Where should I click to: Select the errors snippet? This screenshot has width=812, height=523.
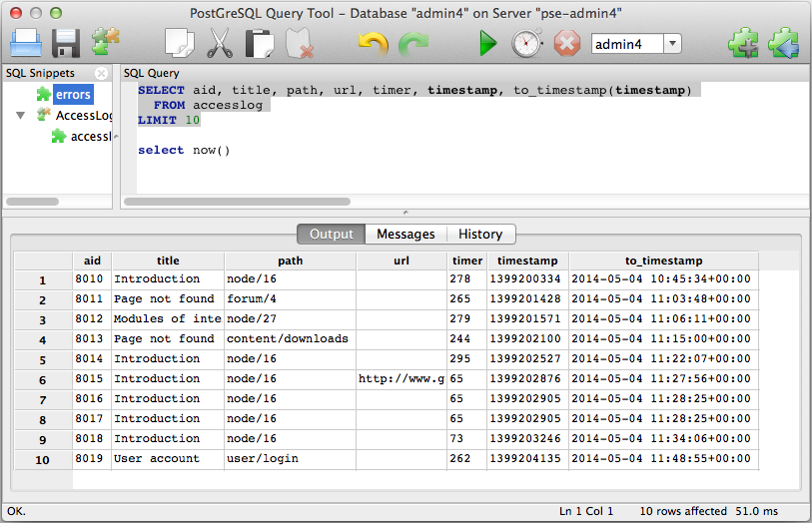click(73, 95)
